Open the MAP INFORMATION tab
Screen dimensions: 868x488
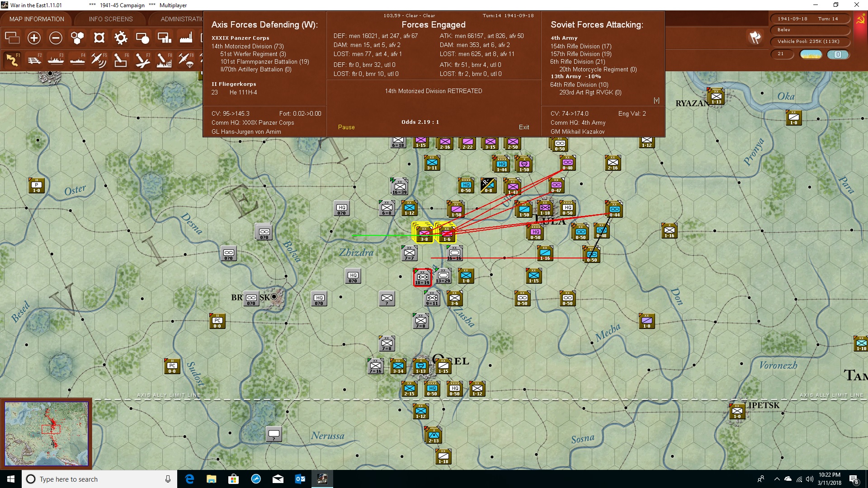pyautogui.click(x=37, y=19)
